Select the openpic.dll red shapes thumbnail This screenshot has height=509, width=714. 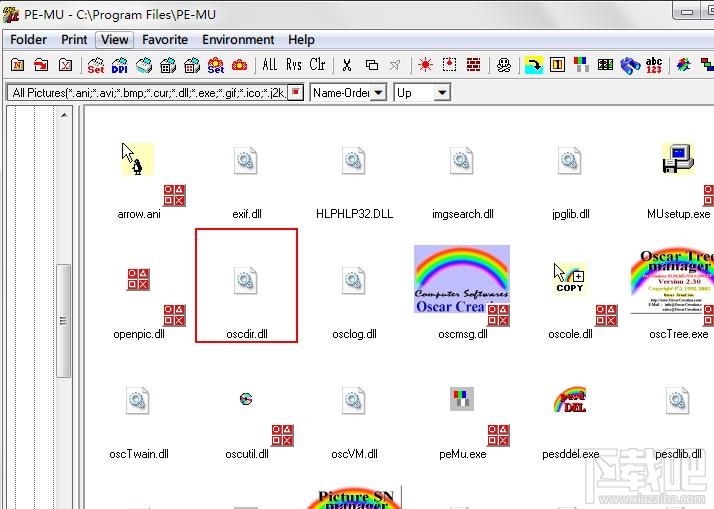[138, 279]
